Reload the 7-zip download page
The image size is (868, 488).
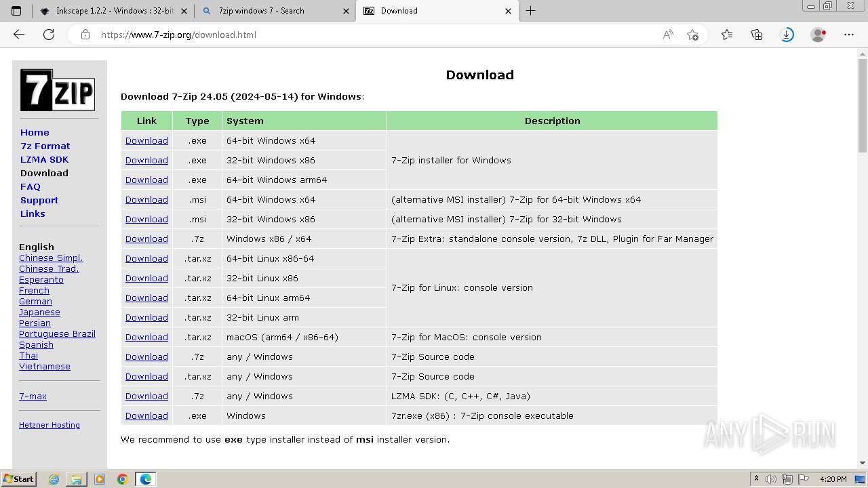click(x=49, y=35)
